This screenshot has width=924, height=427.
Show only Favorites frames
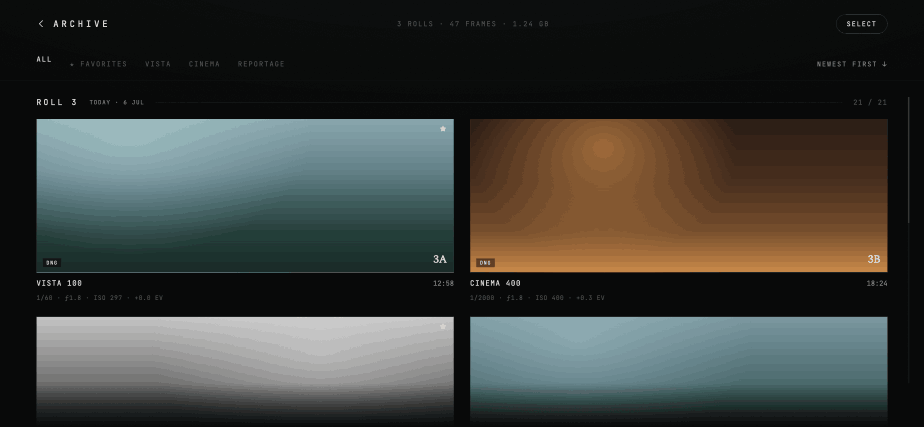pos(98,64)
